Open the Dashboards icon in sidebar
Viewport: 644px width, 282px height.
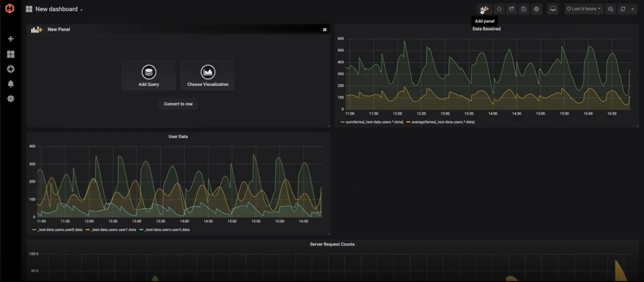10,54
